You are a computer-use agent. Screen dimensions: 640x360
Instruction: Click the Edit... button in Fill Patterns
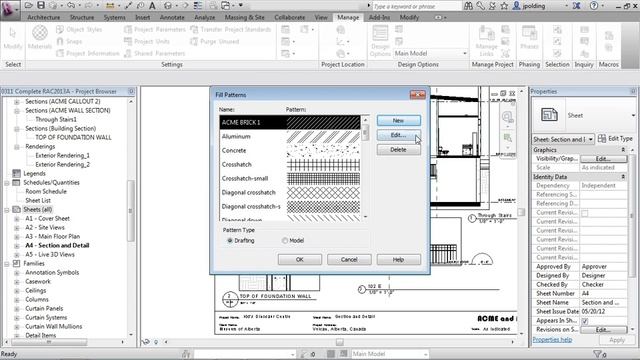(398, 135)
